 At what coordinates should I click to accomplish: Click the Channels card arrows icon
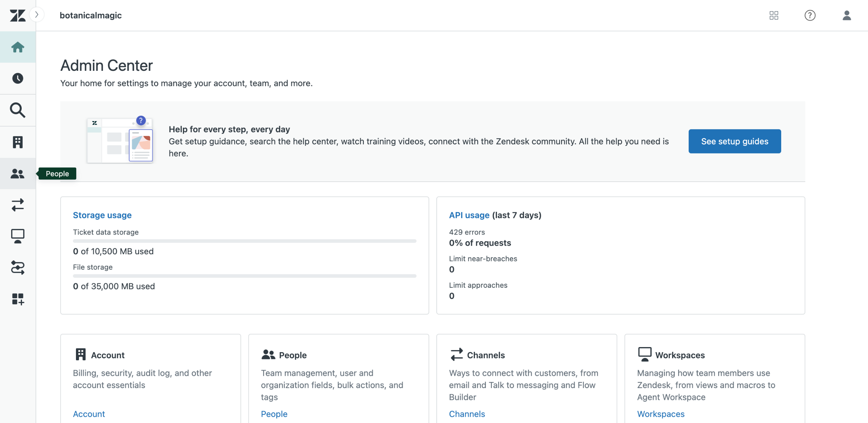(x=456, y=355)
